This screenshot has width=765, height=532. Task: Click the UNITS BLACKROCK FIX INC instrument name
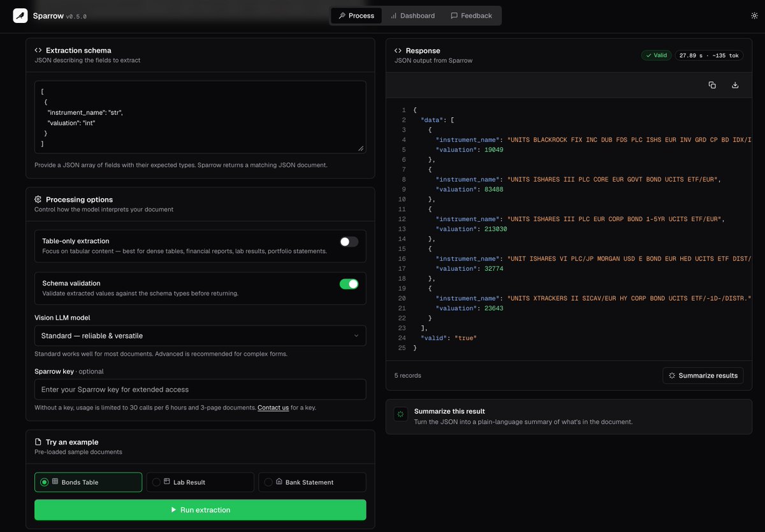pos(630,140)
